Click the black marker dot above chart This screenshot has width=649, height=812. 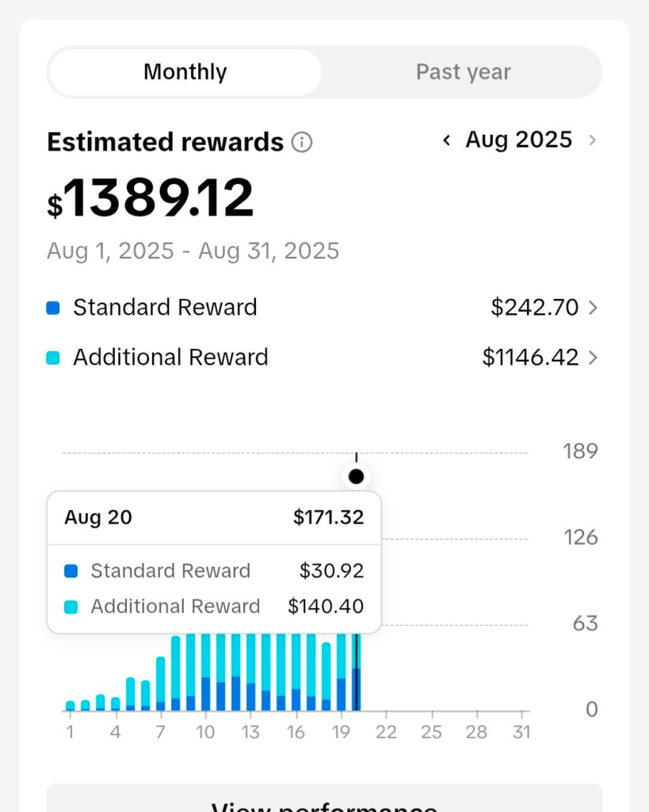[x=357, y=477]
